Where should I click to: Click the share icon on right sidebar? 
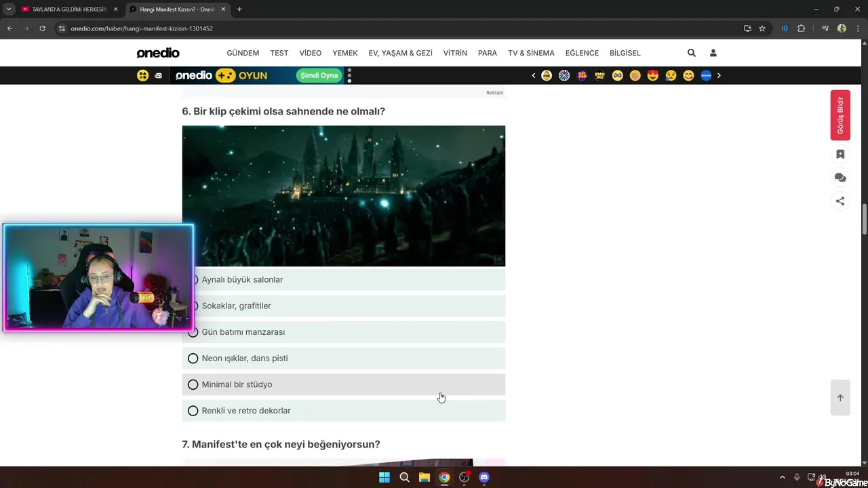pos(840,201)
